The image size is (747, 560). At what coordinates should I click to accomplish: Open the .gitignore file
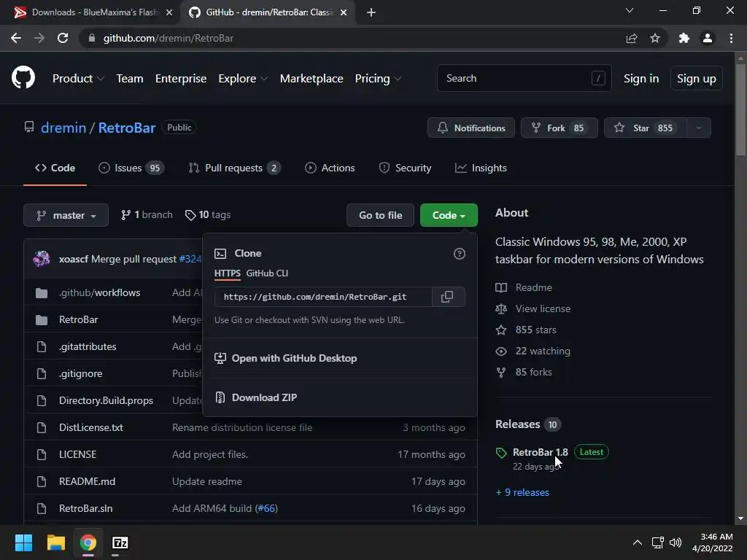(x=80, y=373)
